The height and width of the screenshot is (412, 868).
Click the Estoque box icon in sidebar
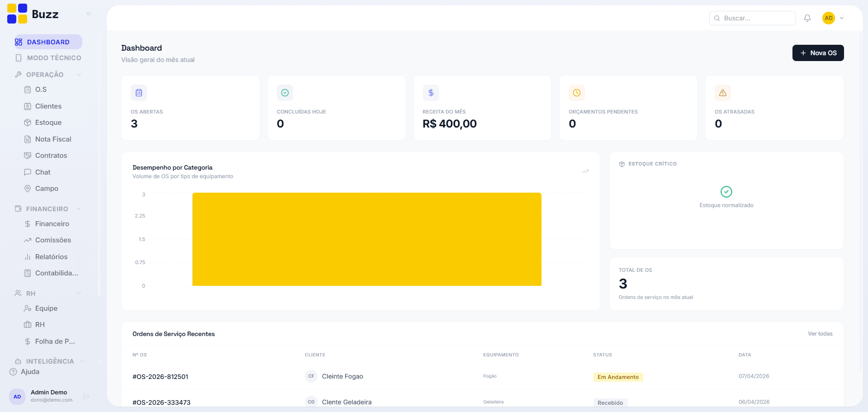[28, 123]
